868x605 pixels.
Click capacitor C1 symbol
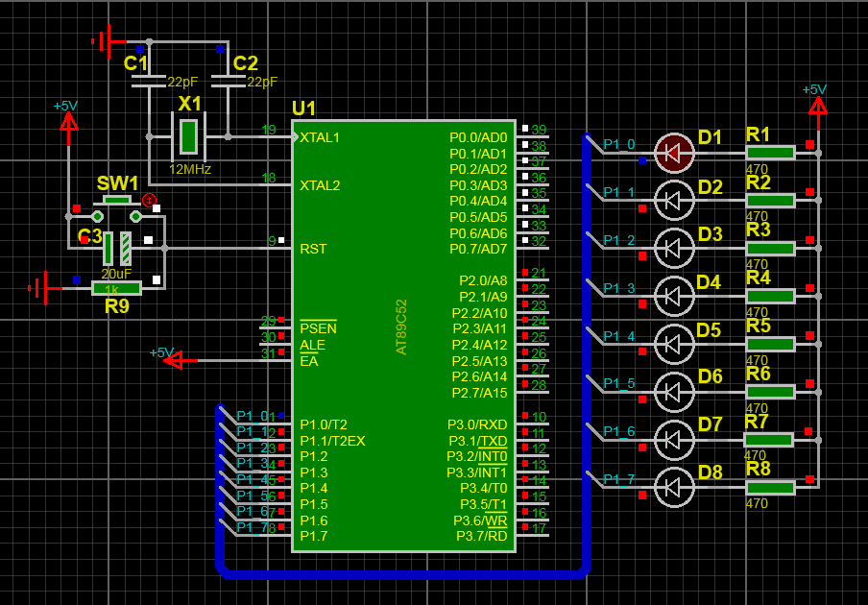[x=149, y=82]
